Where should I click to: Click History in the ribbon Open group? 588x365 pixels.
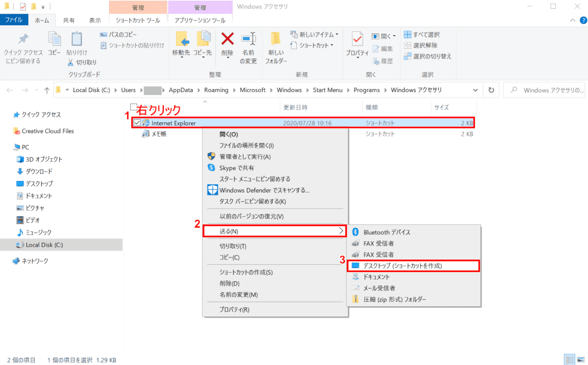coord(382,61)
